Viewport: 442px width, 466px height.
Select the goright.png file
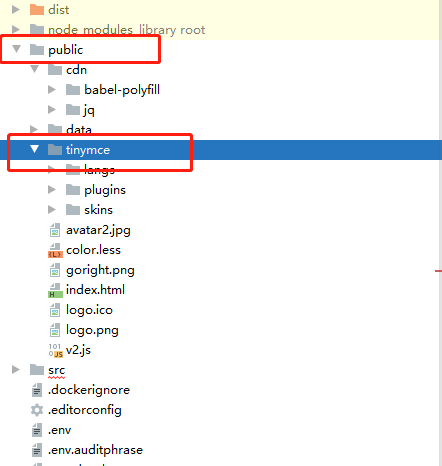(x=100, y=270)
